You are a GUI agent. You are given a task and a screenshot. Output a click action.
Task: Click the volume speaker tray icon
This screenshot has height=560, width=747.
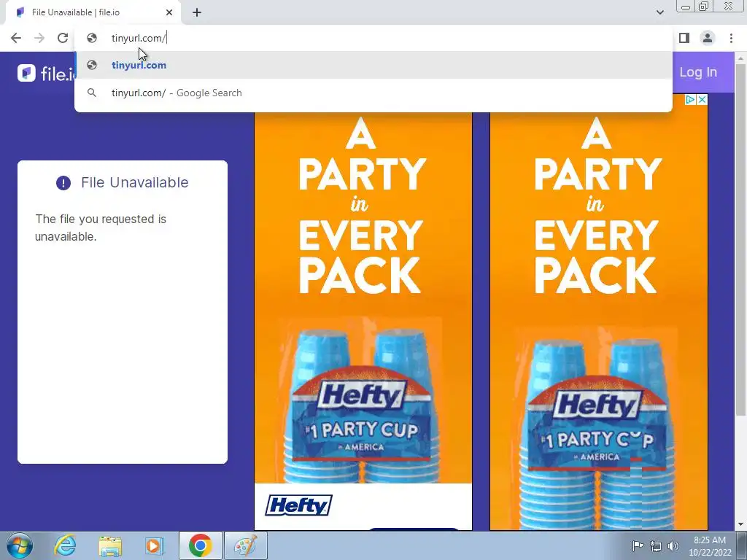point(673,545)
